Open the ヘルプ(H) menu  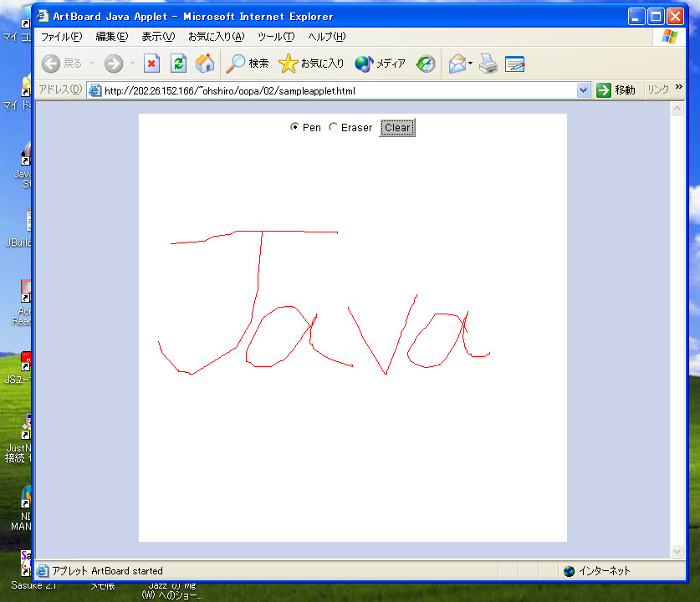[x=327, y=37]
